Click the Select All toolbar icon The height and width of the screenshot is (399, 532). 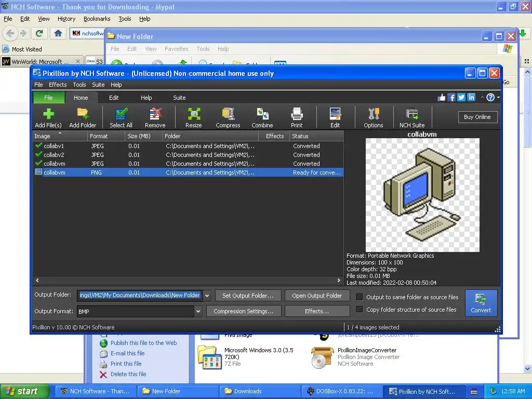[121, 117]
